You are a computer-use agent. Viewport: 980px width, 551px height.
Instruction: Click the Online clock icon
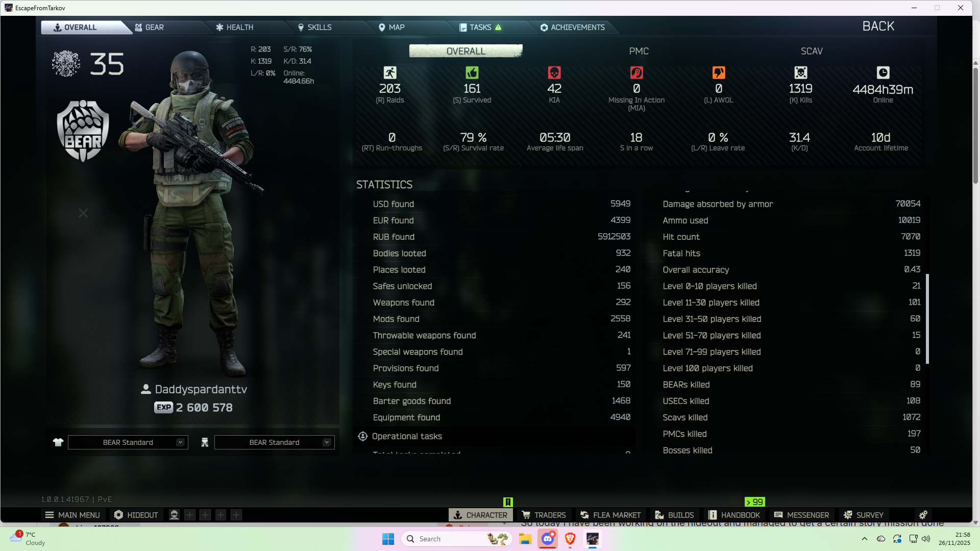click(883, 72)
